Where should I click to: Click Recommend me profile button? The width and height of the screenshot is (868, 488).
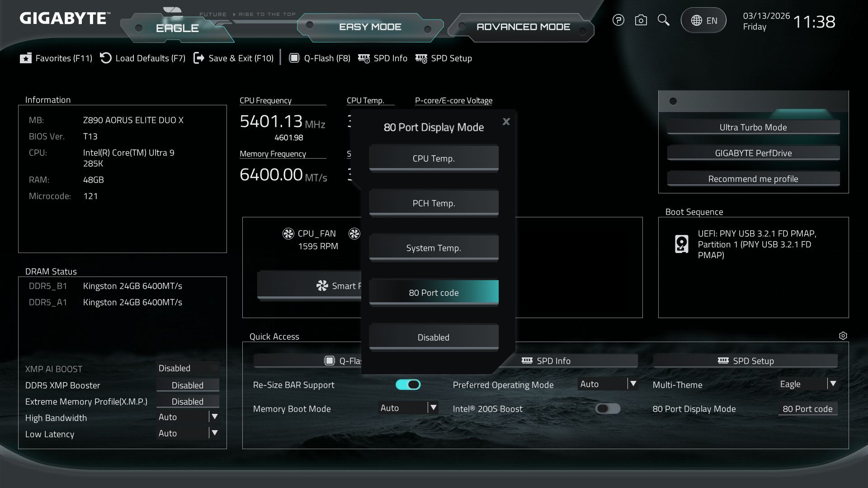pyautogui.click(x=753, y=179)
